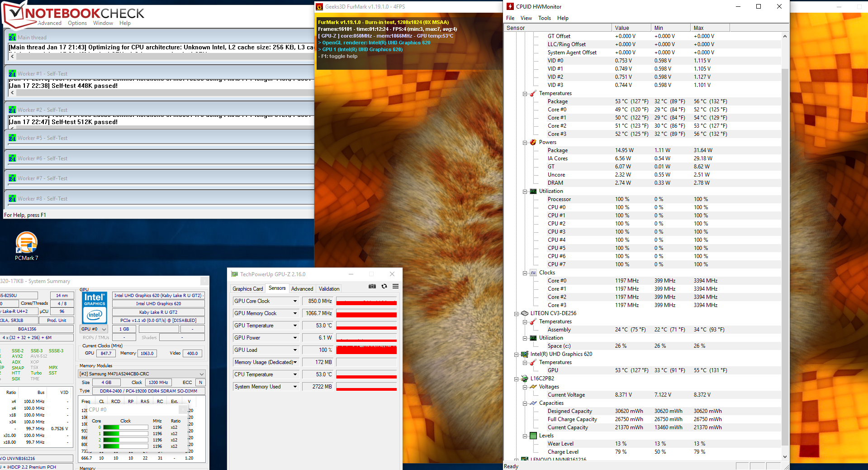The width and height of the screenshot is (868, 470).
Task: Select the Sensors tab in GPU-Z
Action: (x=277, y=288)
